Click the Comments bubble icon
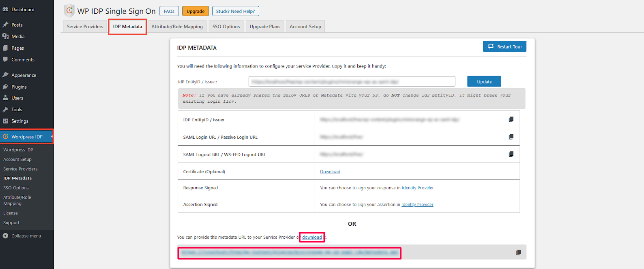644x269 pixels. 5,59
